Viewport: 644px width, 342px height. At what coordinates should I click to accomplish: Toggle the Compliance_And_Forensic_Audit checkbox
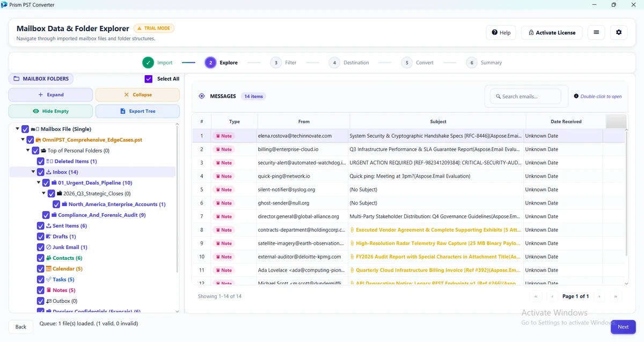(x=46, y=215)
